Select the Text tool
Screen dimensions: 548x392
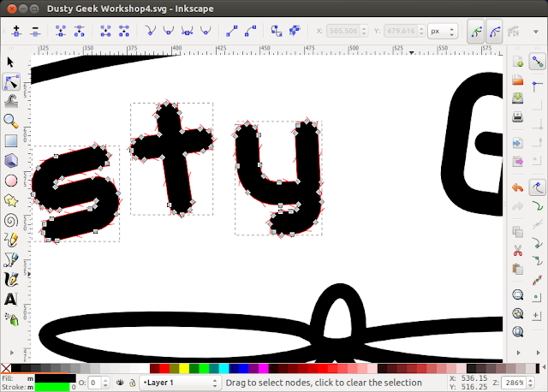point(11,300)
